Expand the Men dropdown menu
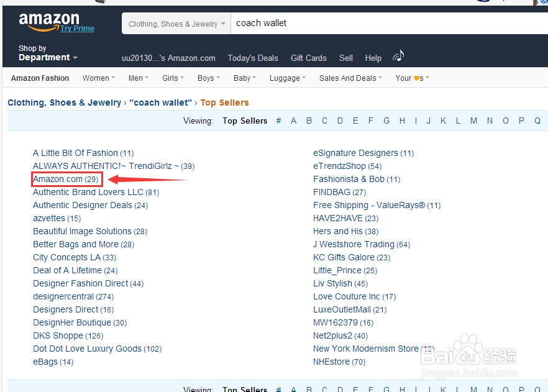Screen dimensions: 548x392 point(139,78)
